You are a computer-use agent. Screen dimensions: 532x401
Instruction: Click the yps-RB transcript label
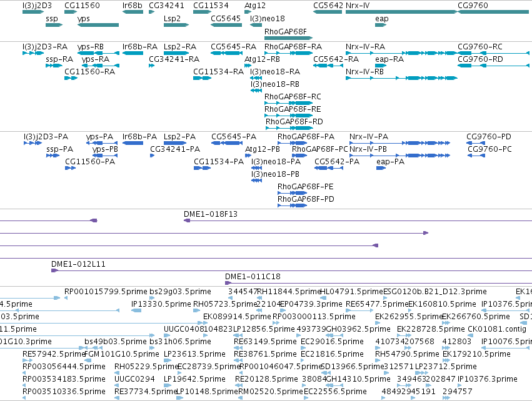[91, 47]
